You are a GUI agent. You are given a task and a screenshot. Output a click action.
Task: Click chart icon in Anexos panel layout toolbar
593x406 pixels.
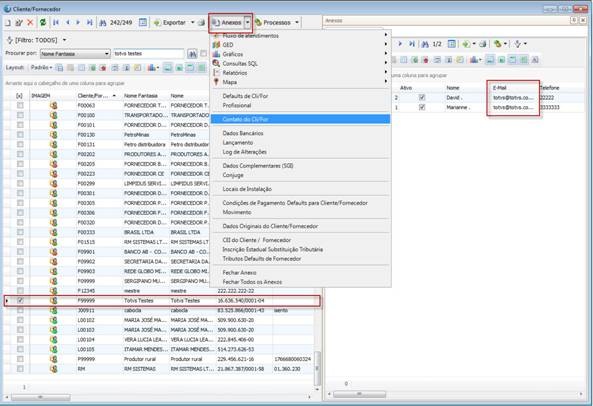473,60
